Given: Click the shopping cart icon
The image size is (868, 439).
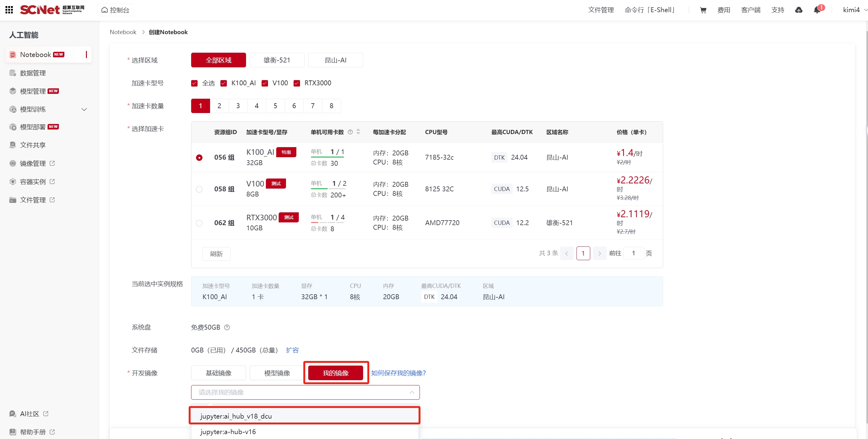Looking at the screenshot, I should click(x=703, y=10).
